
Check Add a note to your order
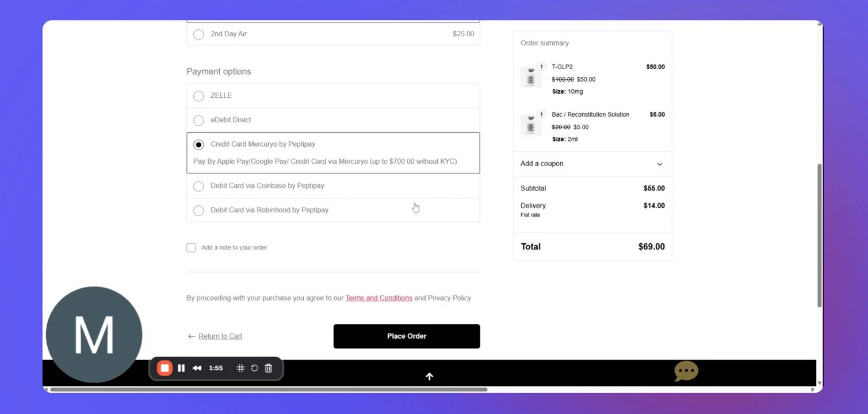coord(191,248)
